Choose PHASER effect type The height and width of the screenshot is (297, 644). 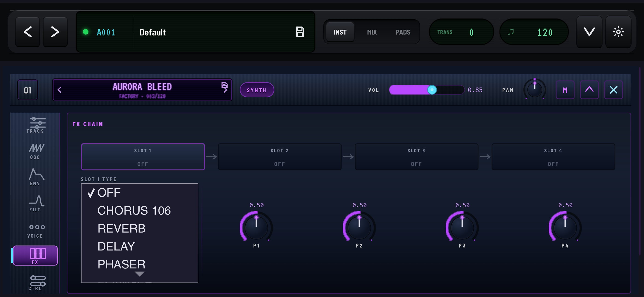[x=140, y=265]
